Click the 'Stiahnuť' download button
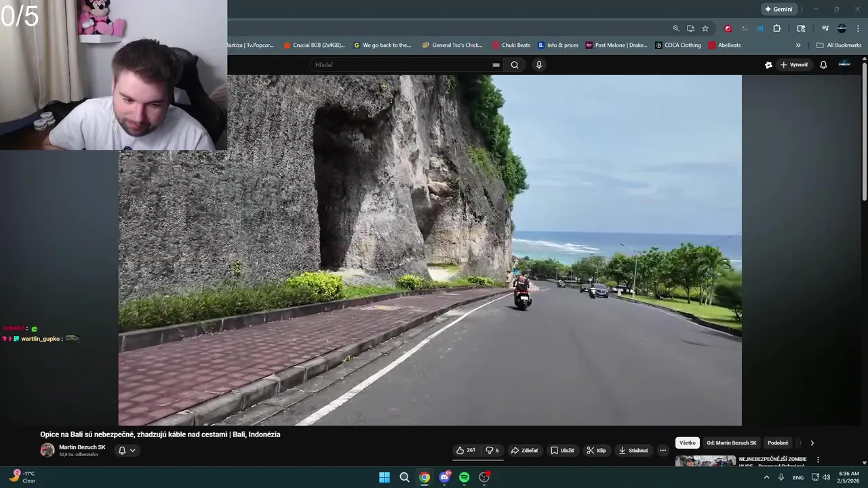 click(x=633, y=451)
